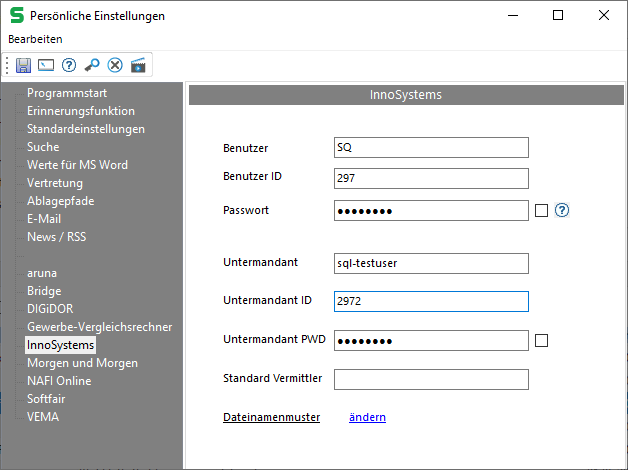Click the screen monitor toolbar icon
The width and height of the screenshot is (628, 470).
[x=46, y=65]
